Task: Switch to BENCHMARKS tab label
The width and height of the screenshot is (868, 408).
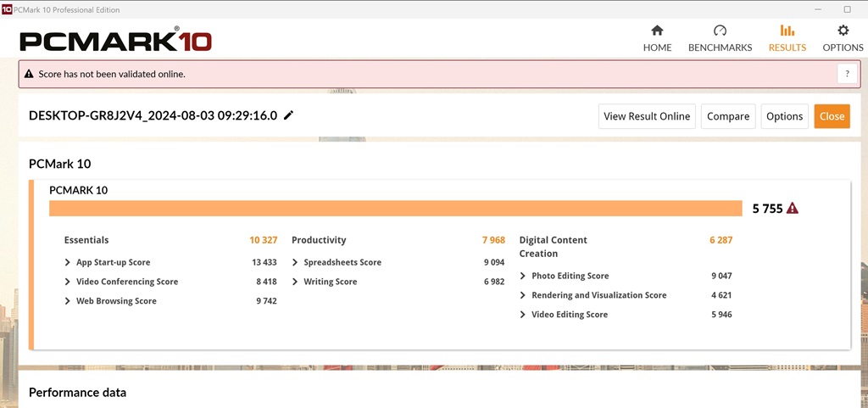Action: [720, 48]
